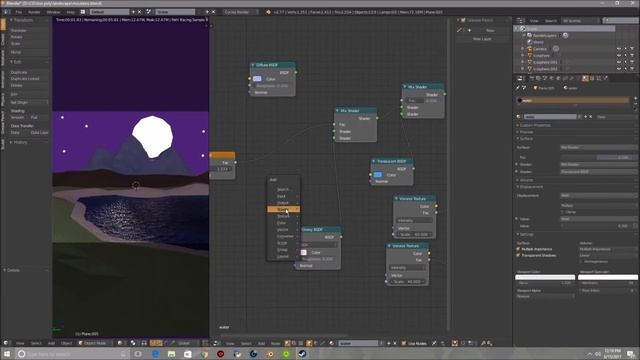The image size is (640, 360).
Task: Click Set Origin button in Tools panel
Action: (x=28, y=102)
